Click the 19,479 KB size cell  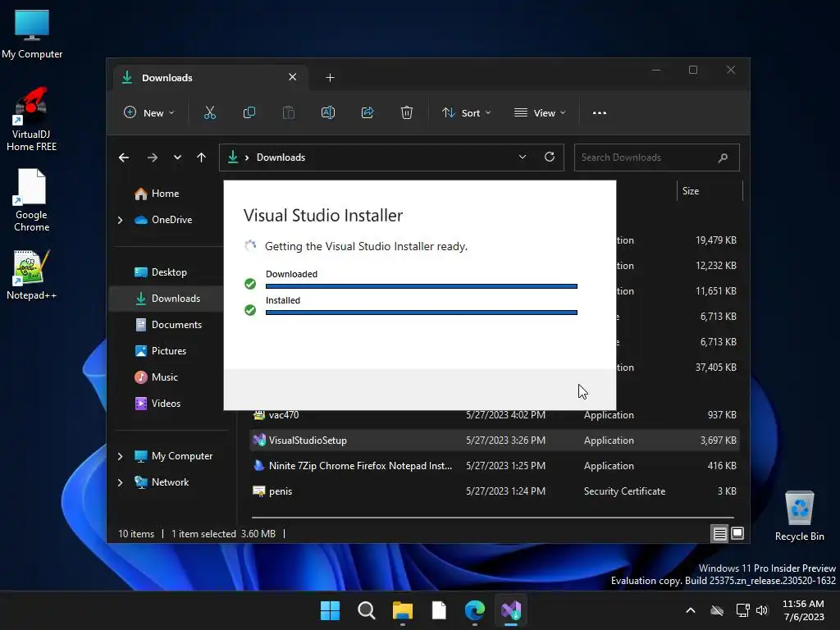(715, 240)
